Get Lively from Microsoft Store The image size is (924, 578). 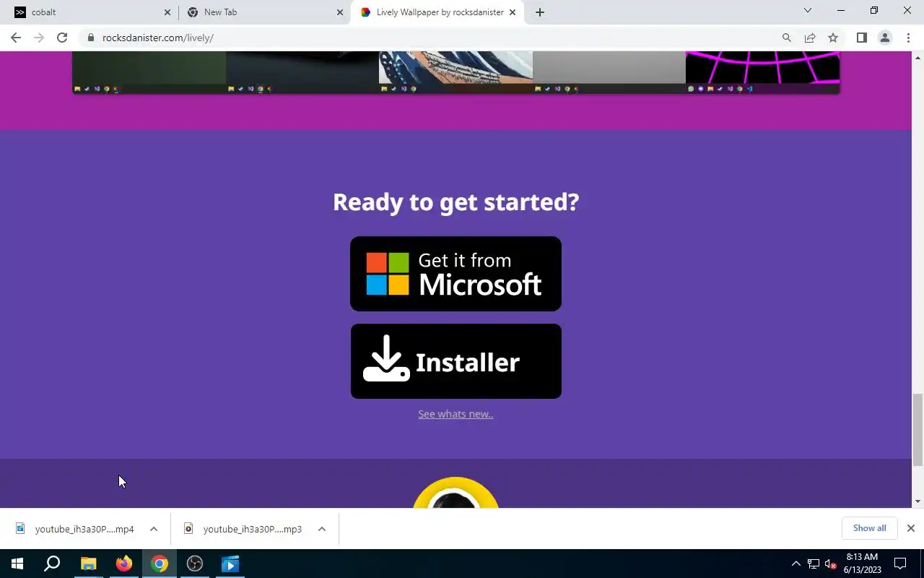coord(456,274)
